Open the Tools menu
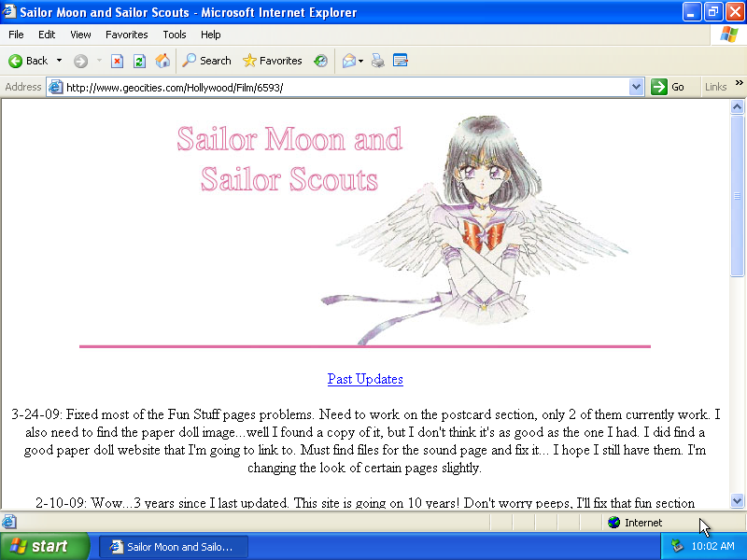The width and height of the screenshot is (747, 560). (x=175, y=35)
